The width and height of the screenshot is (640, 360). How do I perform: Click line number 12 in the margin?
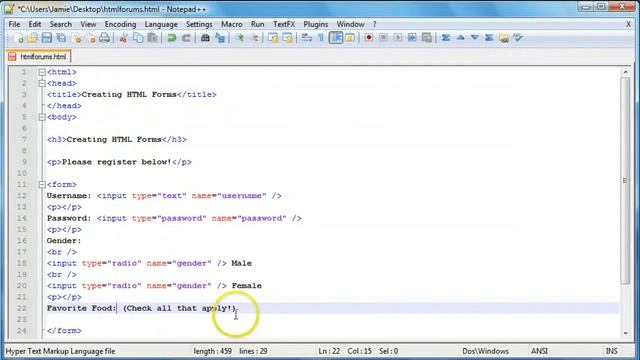[22, 196]
